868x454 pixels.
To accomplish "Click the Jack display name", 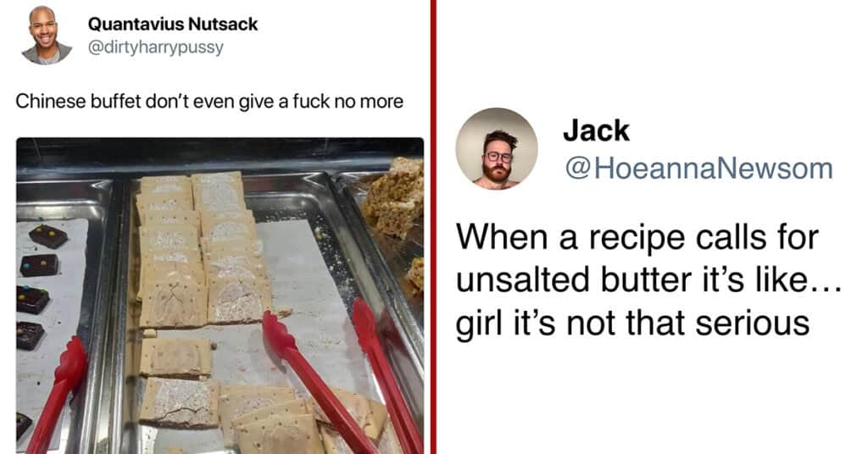I will tap(596, 131).
